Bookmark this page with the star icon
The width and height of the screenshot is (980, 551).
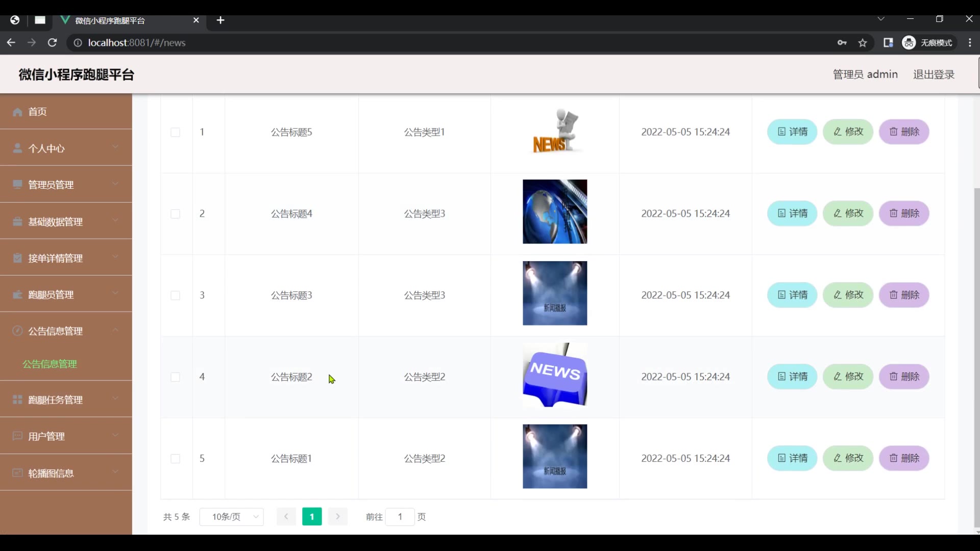[x=863, y=43]
